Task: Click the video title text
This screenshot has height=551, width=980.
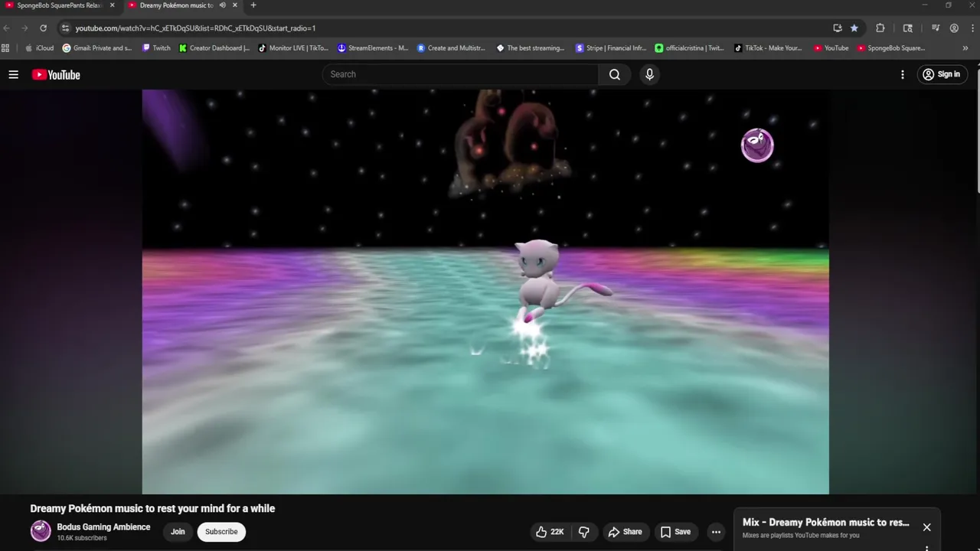Action: pos(152,508)
